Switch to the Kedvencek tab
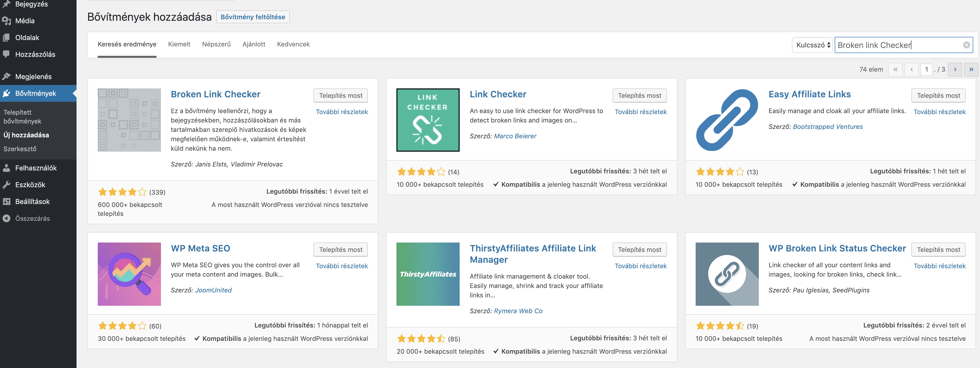 [293, 44]
